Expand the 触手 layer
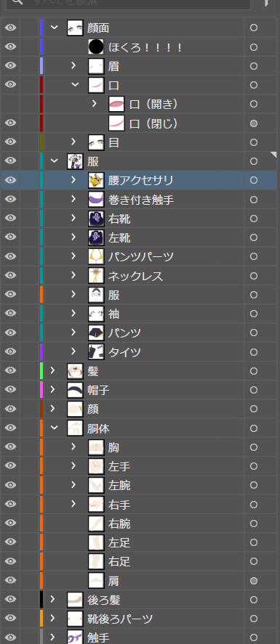 pyautogui.click(x=52, y=637)
